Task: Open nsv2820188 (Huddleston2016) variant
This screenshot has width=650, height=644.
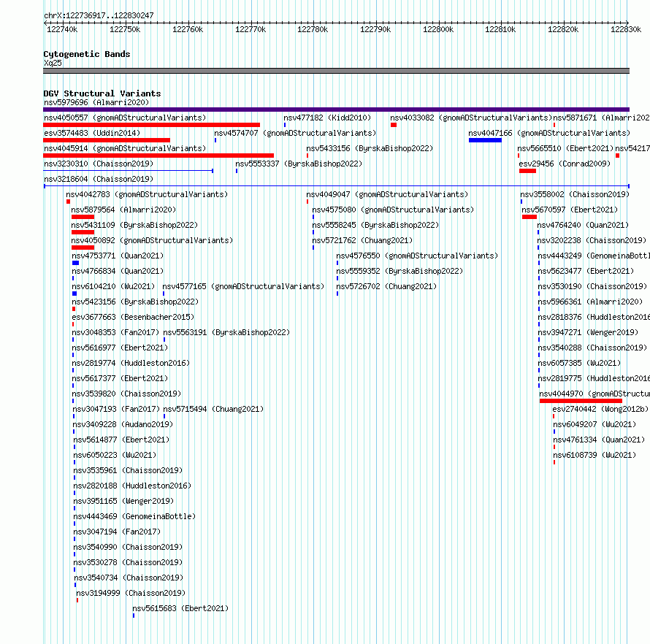Action: click(132, 486)
